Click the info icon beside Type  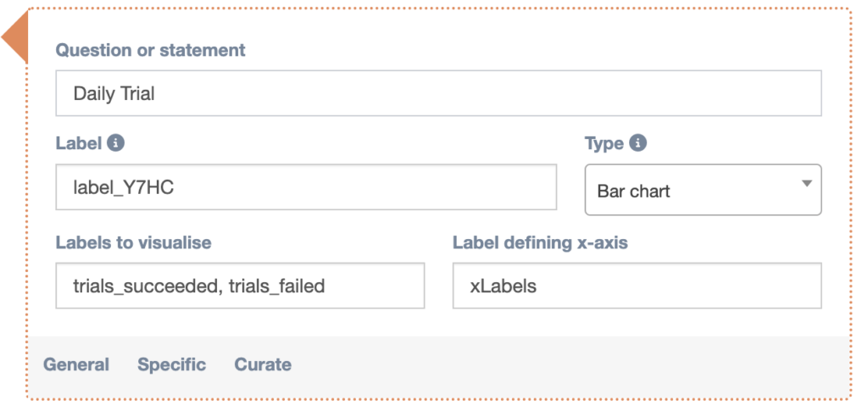(638, 143)
